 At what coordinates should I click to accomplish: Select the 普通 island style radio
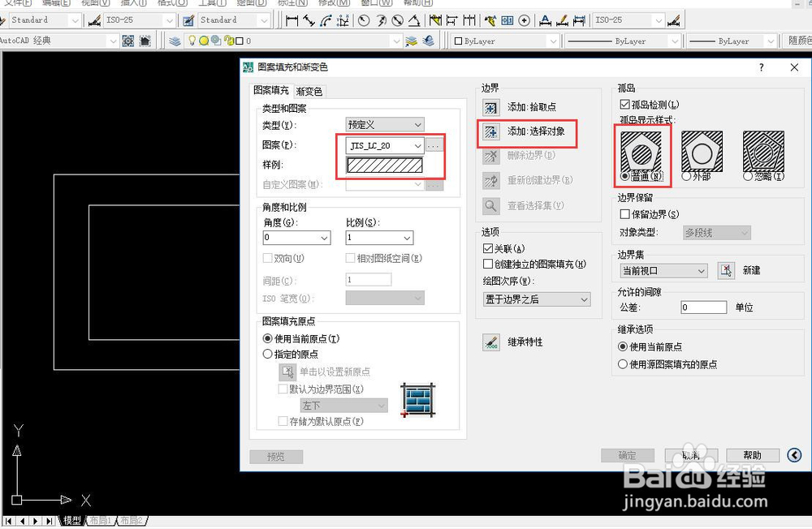[624, 177]
